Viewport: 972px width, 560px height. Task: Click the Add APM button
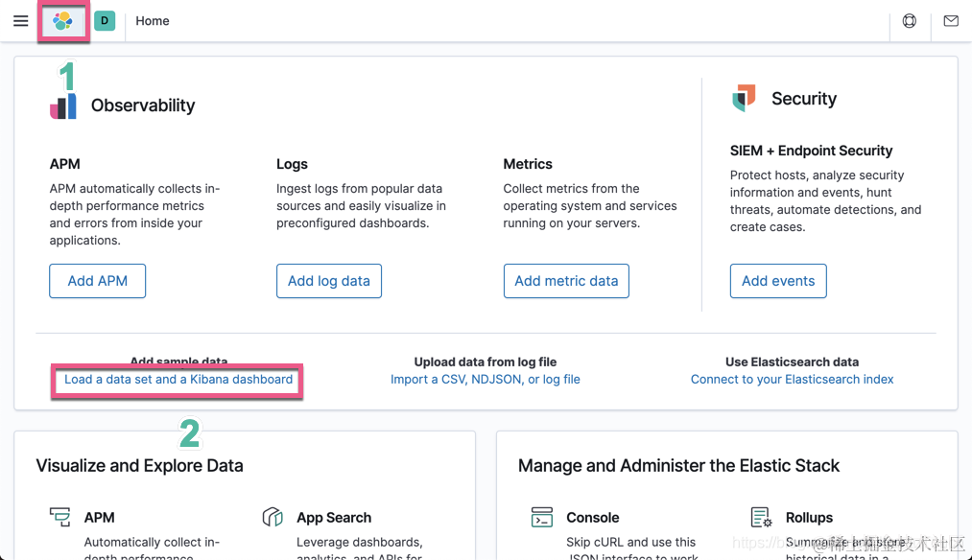(98, 281)
